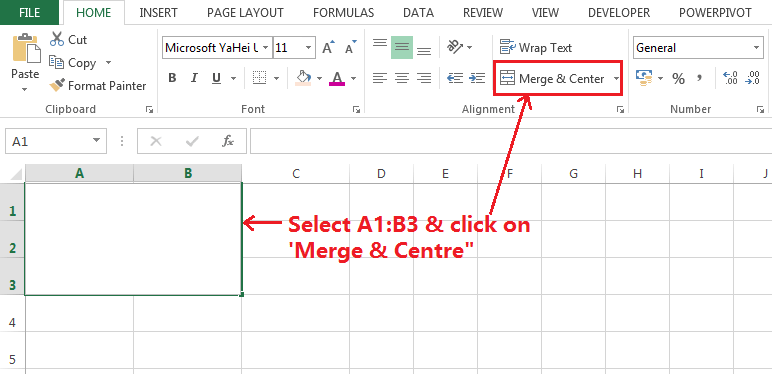Open the Clipboard dialog launcher
This screenshot has width=772, height=374.
click(x=149, y=110)
